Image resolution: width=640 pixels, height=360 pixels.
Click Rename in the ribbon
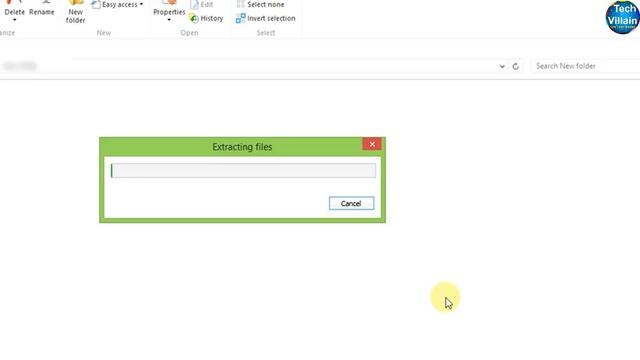[x=42, y=8]
